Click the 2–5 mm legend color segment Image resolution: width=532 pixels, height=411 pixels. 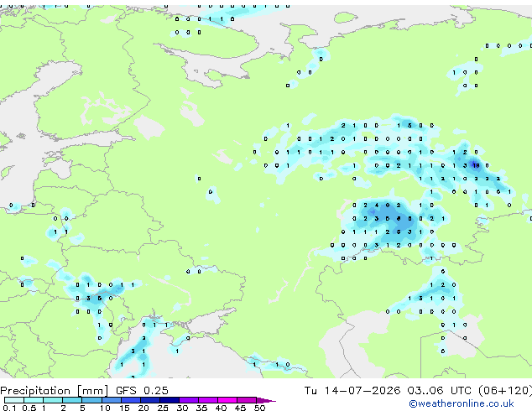(72, 400)
